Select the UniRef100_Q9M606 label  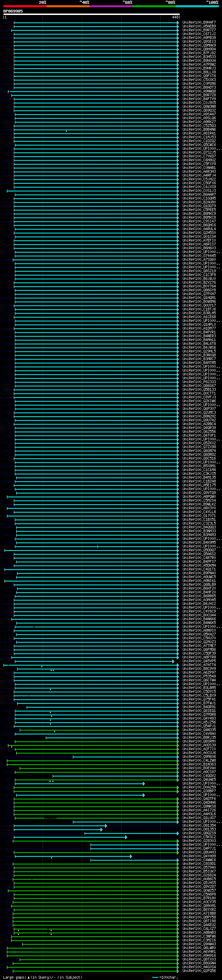[x=199, y=757]
